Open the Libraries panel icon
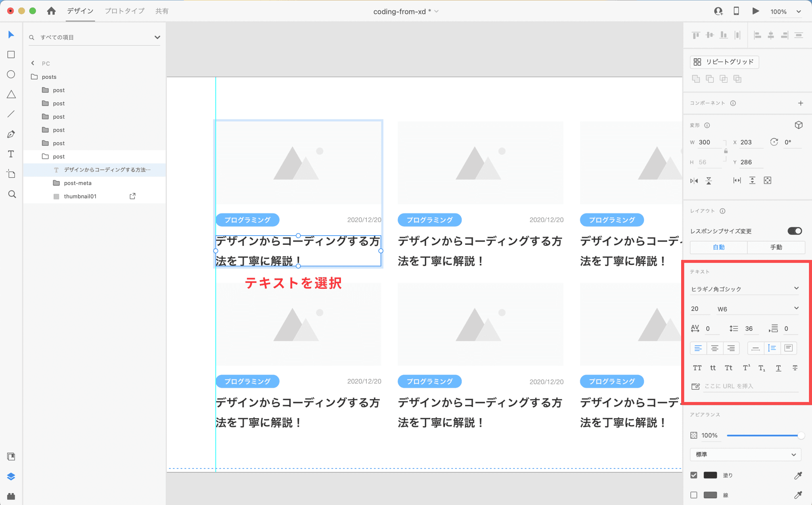 coord(11,457)
